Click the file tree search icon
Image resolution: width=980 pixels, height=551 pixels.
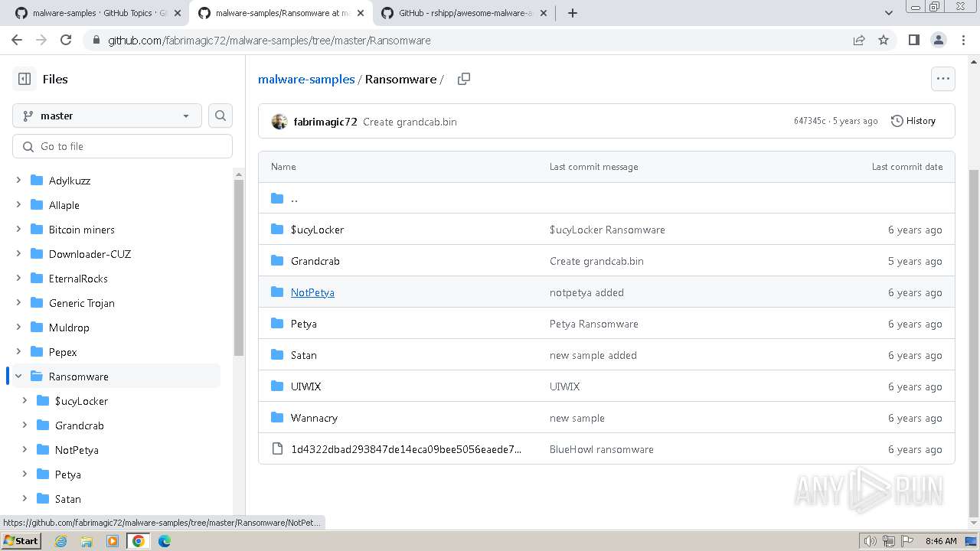coord(220,116)
